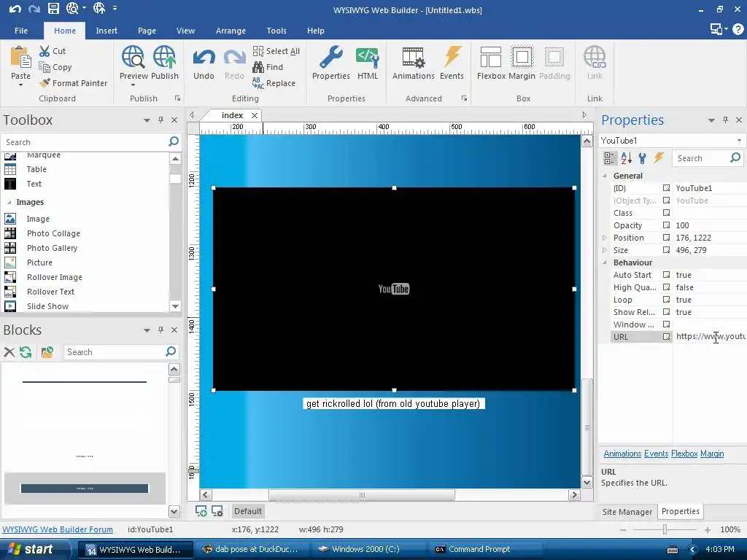Image resolution: width=747 pixels, height=560 pixels.
Task: Click the categorized view icon in Properties
Action: [609, 157]
